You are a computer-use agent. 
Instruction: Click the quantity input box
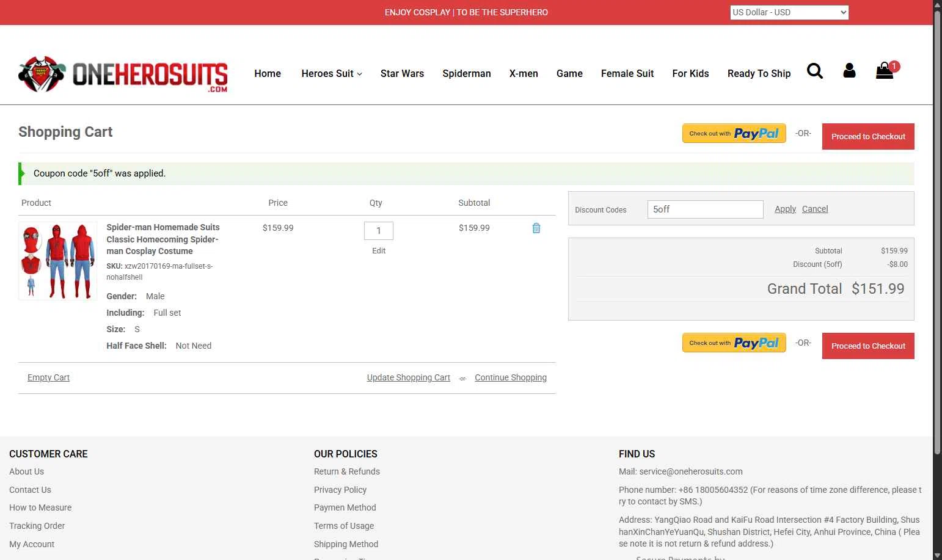tap(379, 230)
